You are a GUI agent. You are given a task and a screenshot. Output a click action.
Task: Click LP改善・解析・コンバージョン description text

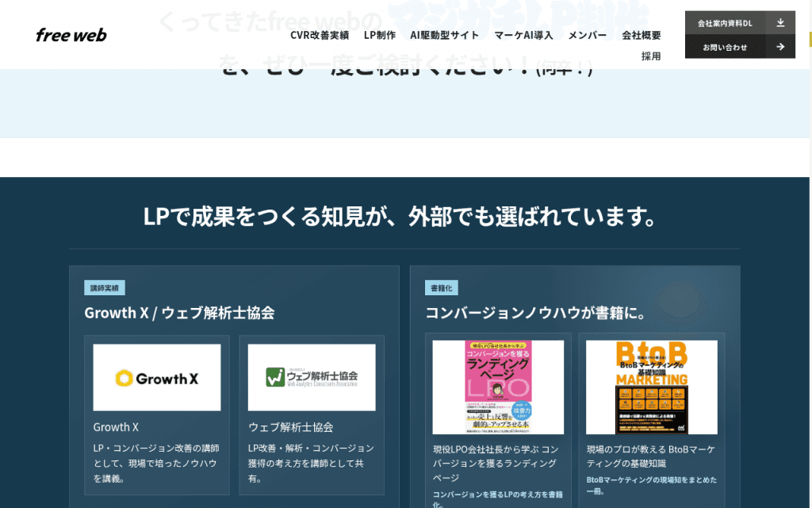pos(311,464)
